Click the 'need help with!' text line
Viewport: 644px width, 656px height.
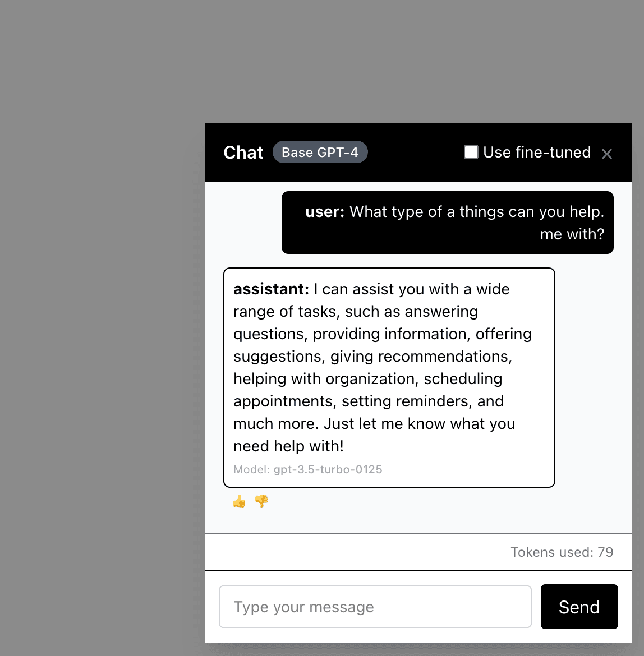[288, 446]
